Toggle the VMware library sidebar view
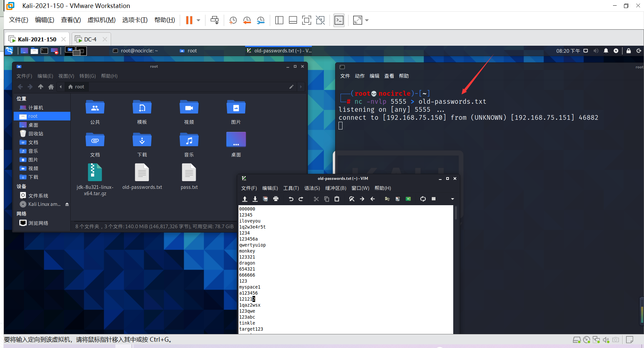The image size is (644, 348). (x=279, y=20)
